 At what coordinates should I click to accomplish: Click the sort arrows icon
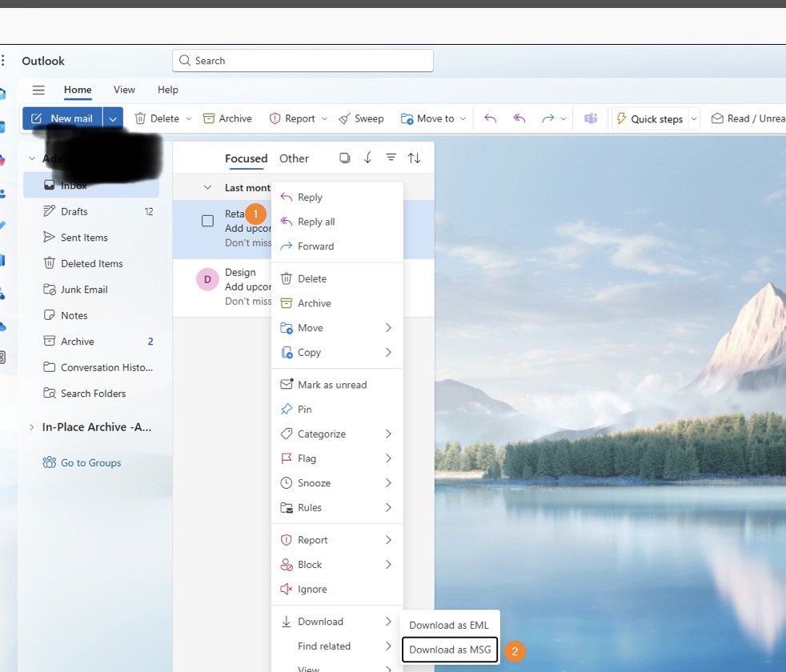click(x=414, y=158)
